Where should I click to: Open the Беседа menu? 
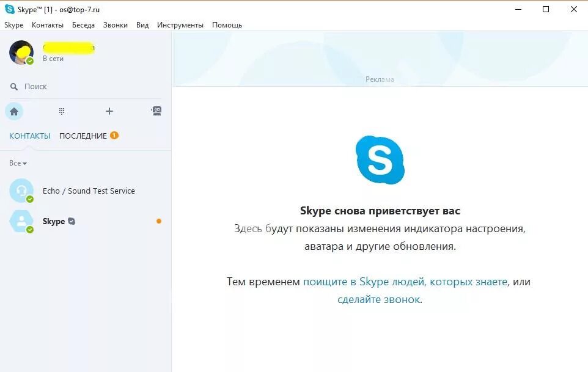tap(83, 25)
